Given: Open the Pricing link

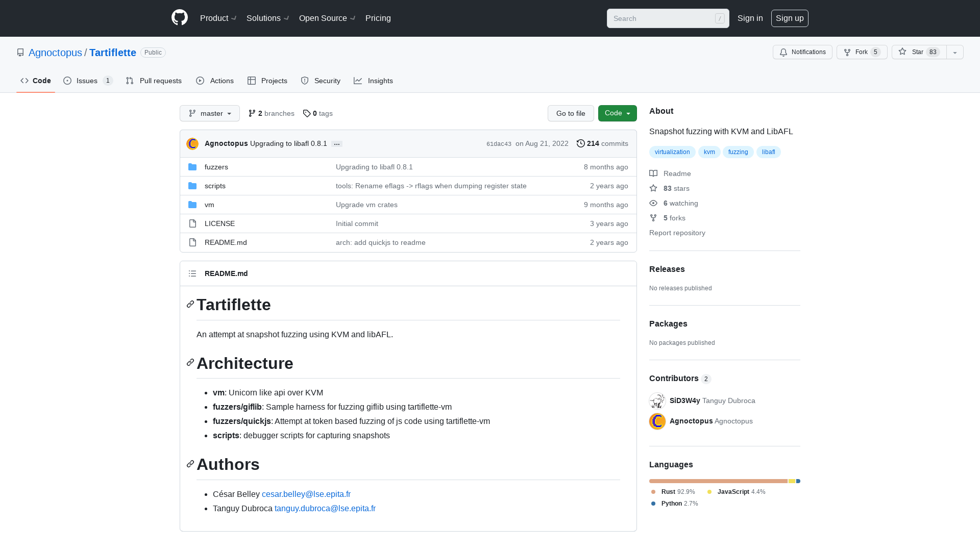Looking at the screenshot, I should [x=378, y=18].
